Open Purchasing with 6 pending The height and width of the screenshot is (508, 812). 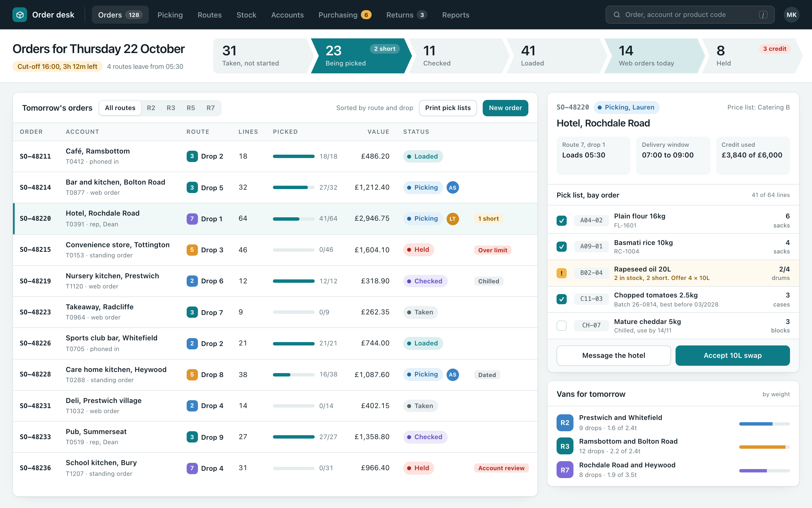point(345,15)
